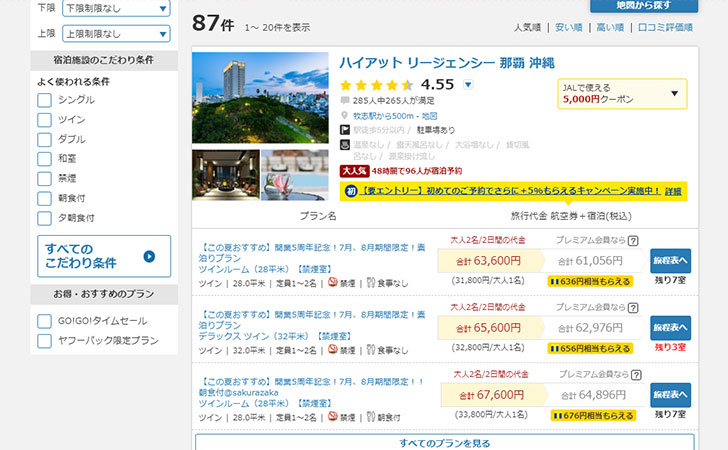Click the 初 campaign circle icon

coord(351,191)
